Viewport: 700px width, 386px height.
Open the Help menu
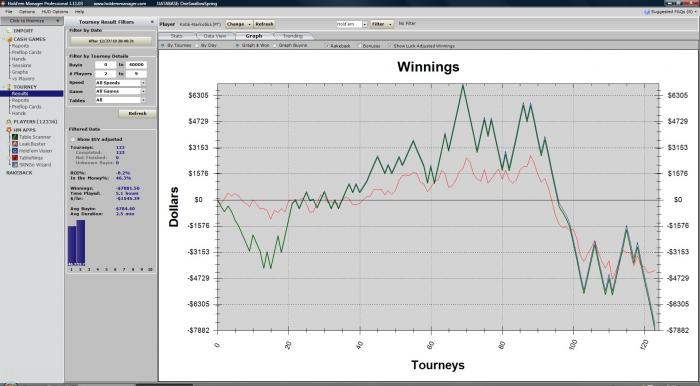coord(79,12)
